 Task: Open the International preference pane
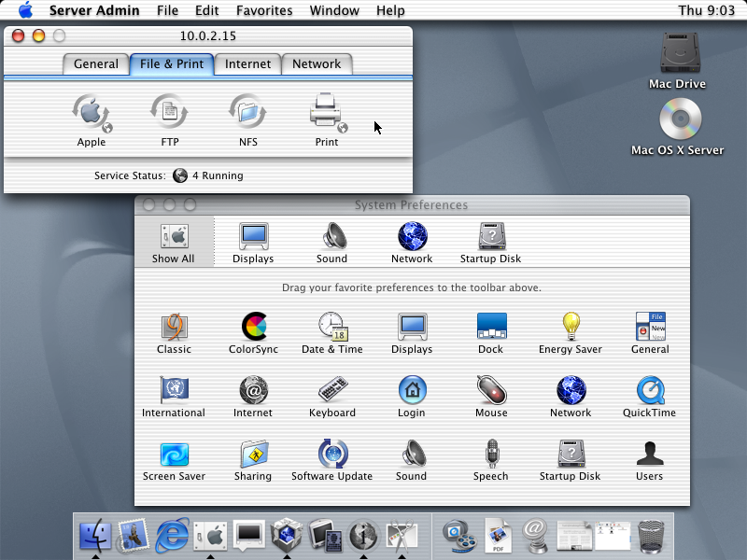(174, 397)
